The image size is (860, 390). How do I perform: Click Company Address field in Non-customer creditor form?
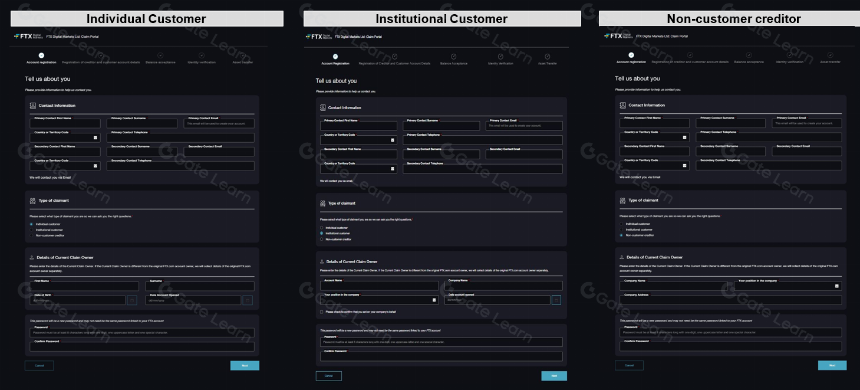point(731,300)
